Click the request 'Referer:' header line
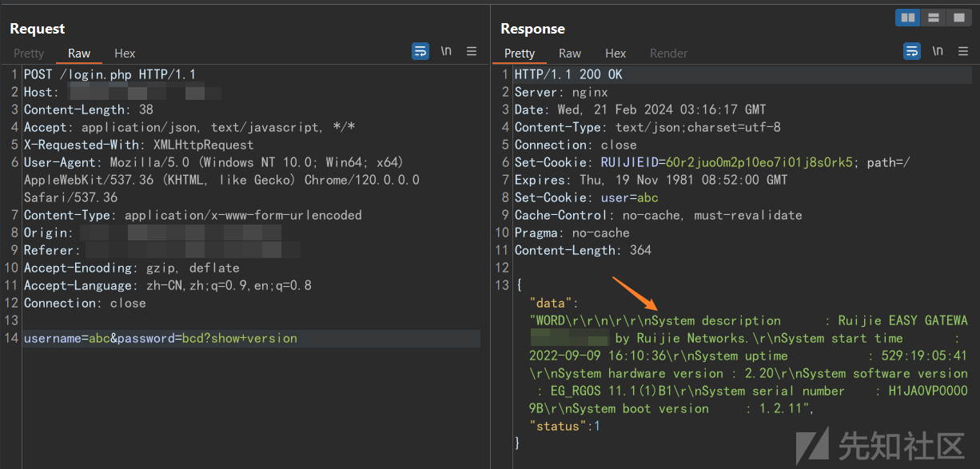The image size is (980, 469). 162,250
